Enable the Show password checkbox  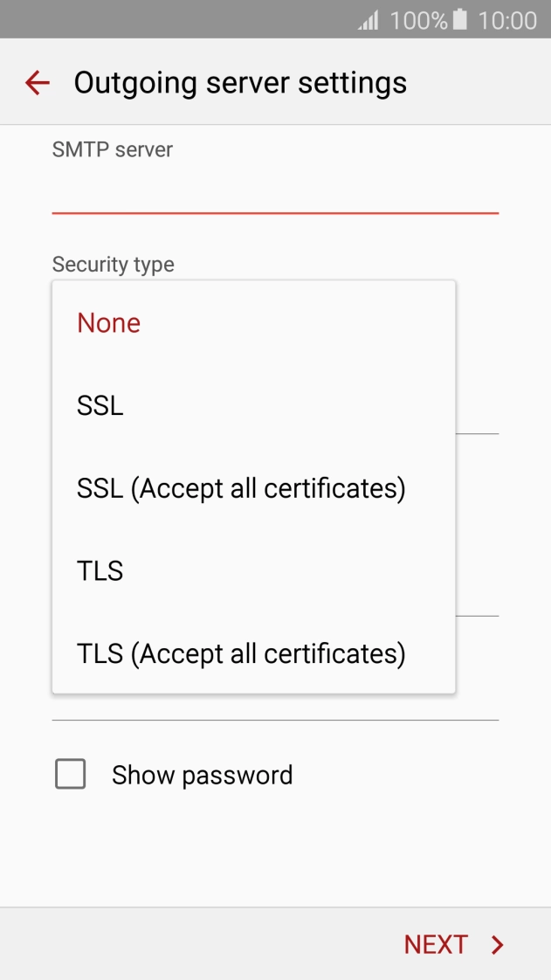(x=70, y=774)
